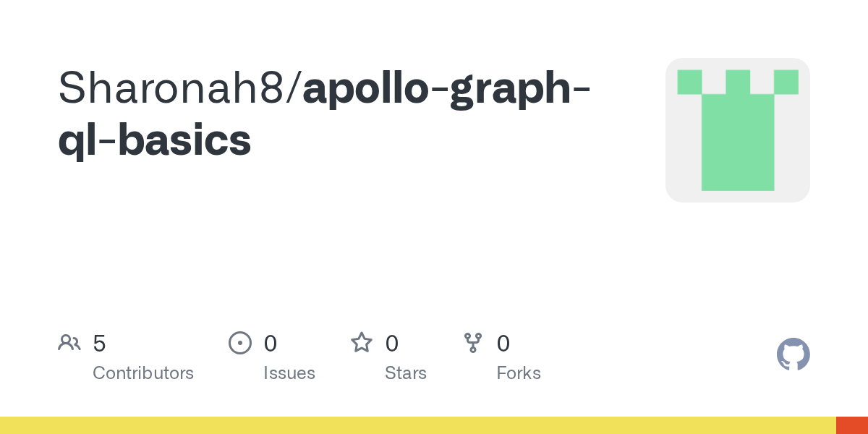This screenshot has height=434, width=868.
Task: Click the GitHub Octocat logo
Action: (793, 354)
